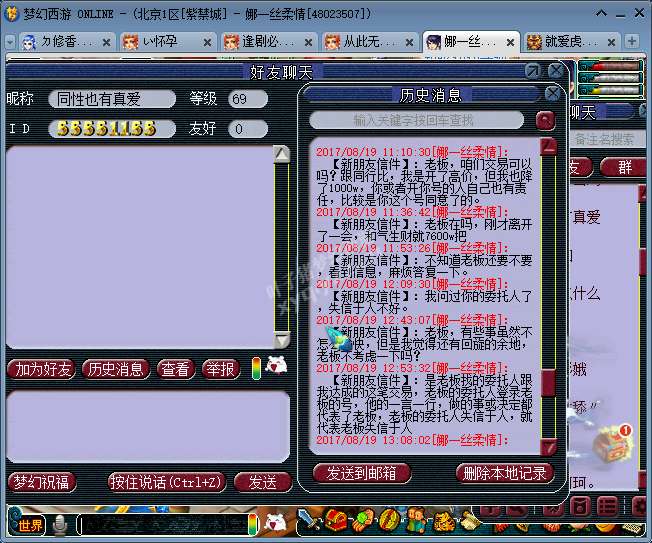Close the 逢剧必 tab
Viewport: 652px width, 543px height.
(x=308, y=42)
